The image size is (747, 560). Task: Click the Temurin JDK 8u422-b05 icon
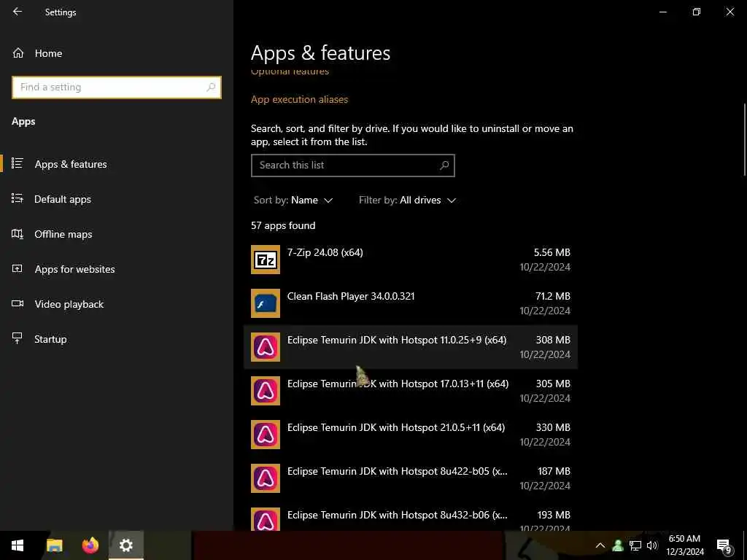point(266,478)
